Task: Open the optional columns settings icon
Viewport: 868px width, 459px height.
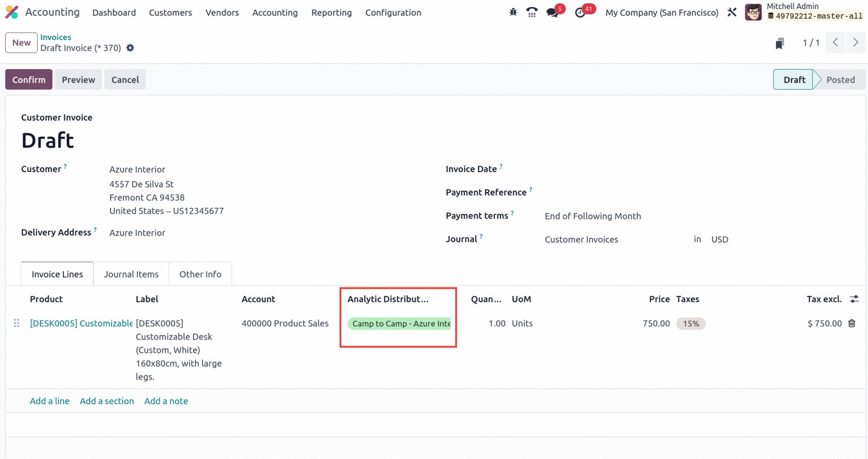Action: pyautogui.click(x=854, y=299)
